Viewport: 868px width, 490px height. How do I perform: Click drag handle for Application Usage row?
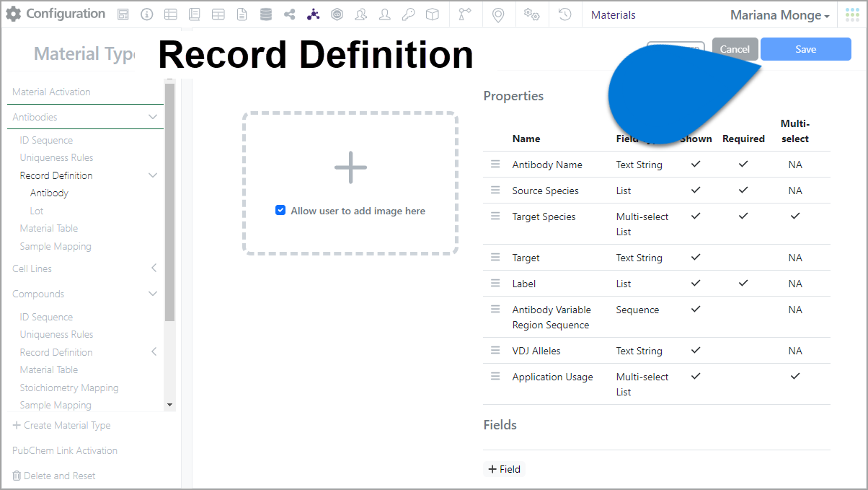tap(495, 376)
